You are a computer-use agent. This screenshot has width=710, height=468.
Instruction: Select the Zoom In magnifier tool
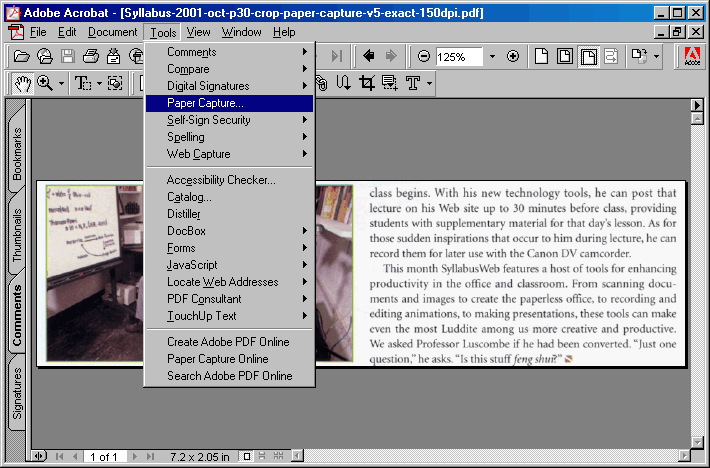tap(45, 83)
